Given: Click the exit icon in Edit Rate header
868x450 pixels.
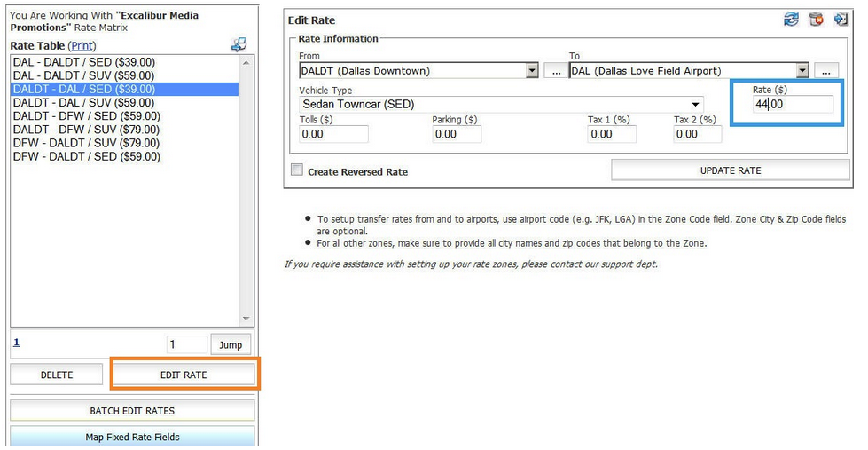Looking at the screenshot, I should click(x=841, y=20).
